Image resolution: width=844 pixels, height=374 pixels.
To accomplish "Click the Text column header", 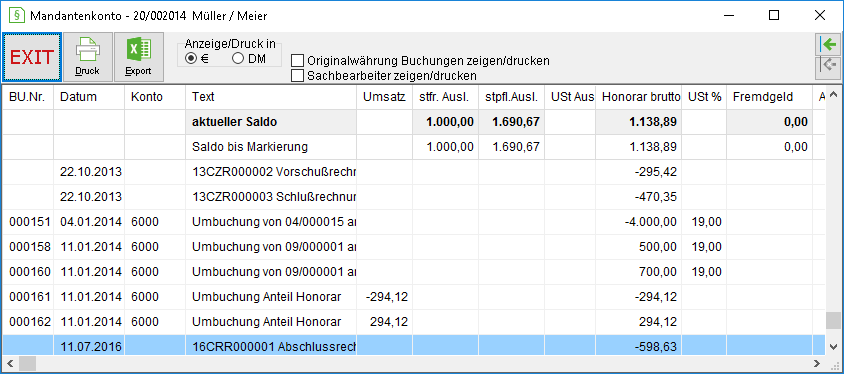I will [x=271, y=97].
